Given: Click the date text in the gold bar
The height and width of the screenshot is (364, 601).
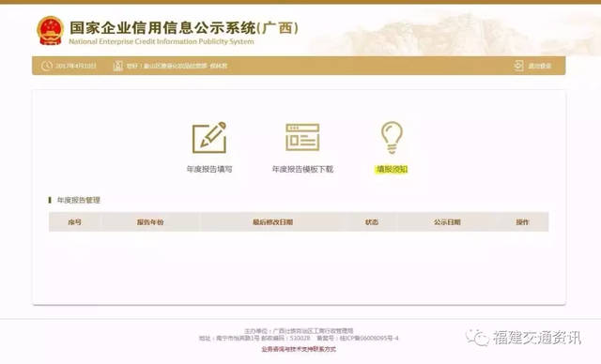Looking at the screenshot, I should tap(76, 66).
